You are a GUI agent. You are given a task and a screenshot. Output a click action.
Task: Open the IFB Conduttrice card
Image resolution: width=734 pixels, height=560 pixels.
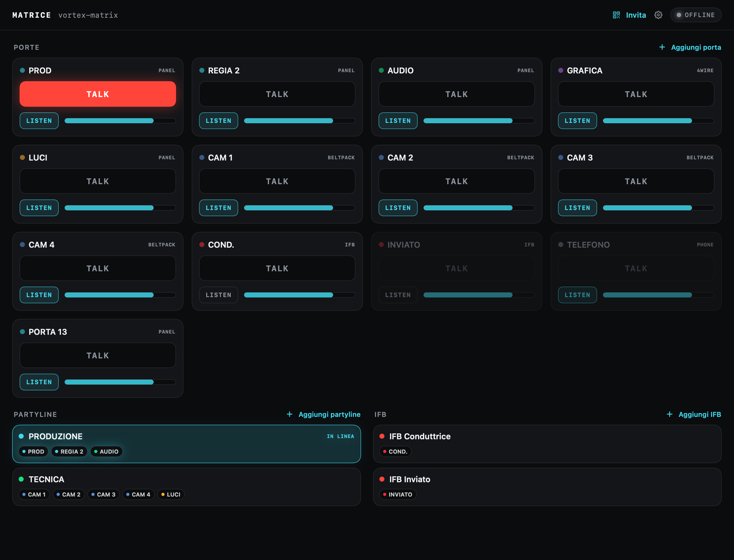(547, 444)
